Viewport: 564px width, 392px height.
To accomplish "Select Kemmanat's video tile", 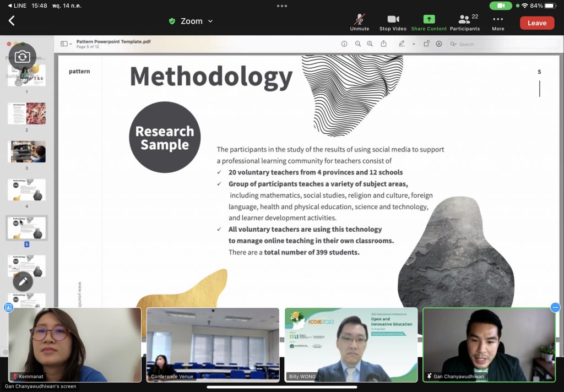I will pyautogui.click(x=75, y=344).
